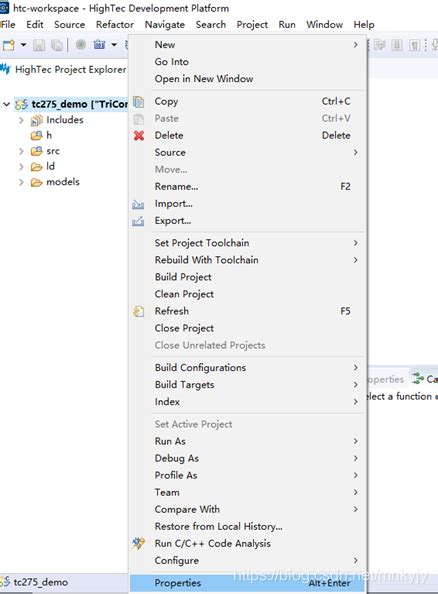Collapse the tc275_demo project node
The image size is (438, 594).
click(x=6, y=104)
